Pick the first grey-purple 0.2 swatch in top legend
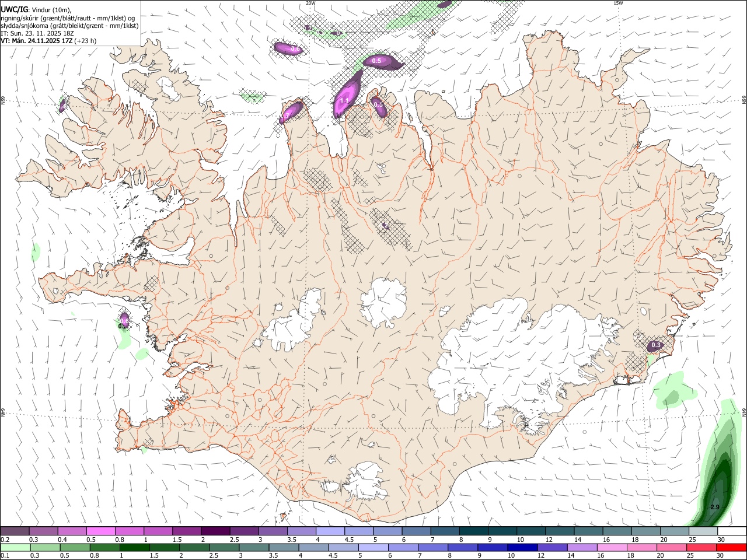 point(15,531)
